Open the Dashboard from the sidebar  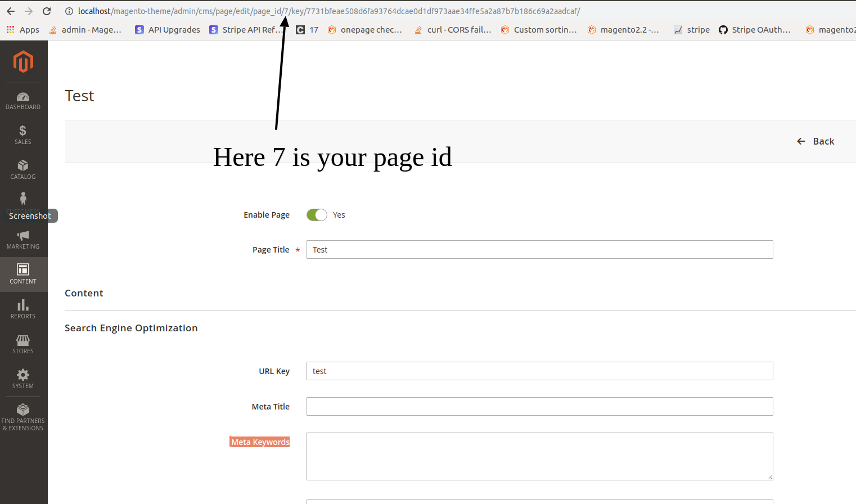22,99
